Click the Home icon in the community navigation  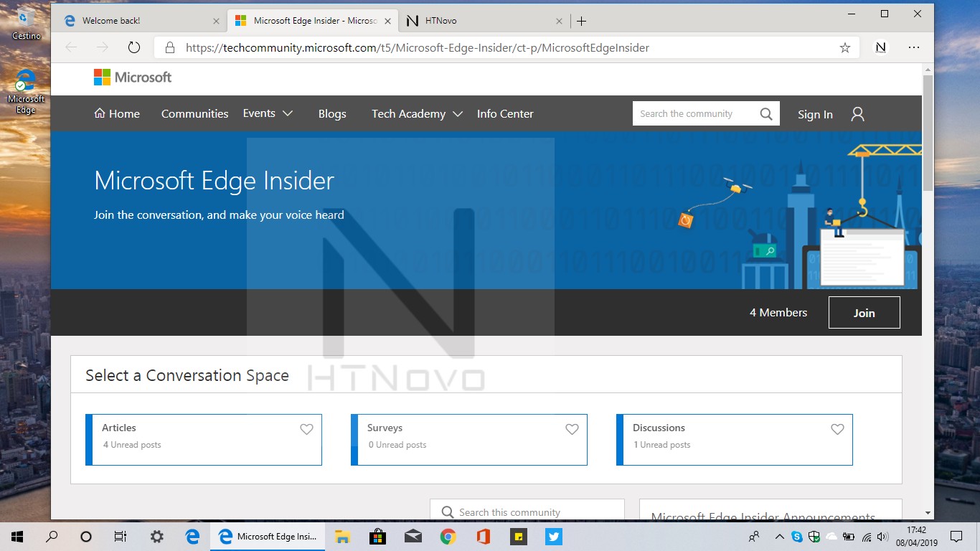101,113
